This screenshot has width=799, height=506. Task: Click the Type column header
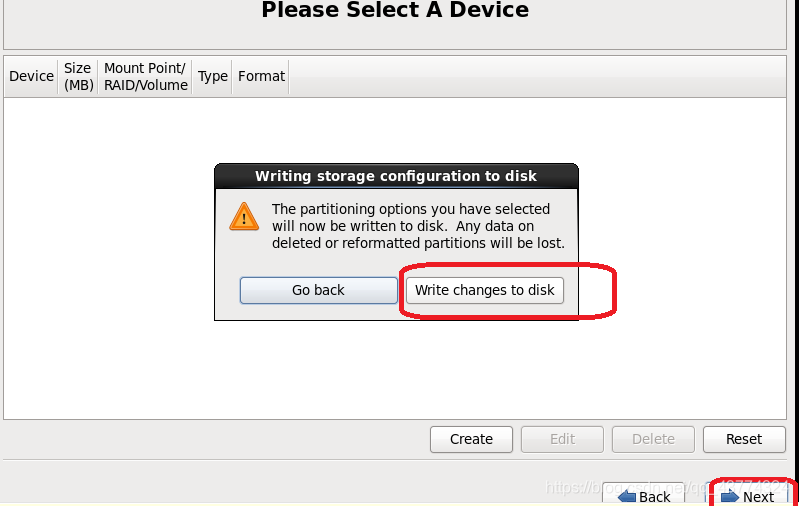point(212,76)
